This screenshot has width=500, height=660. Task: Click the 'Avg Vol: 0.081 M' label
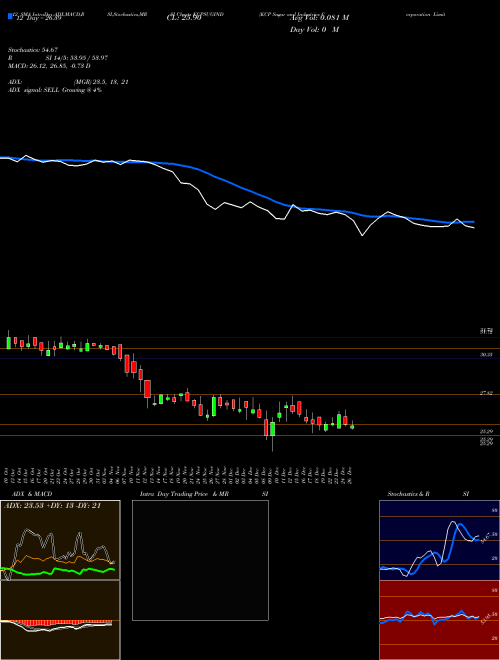[319, 18]
